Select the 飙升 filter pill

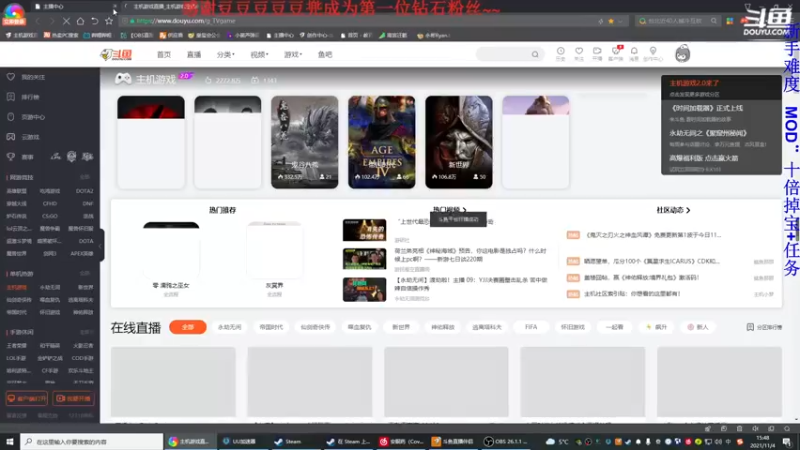pyautogui.click(x=657, y=327)
